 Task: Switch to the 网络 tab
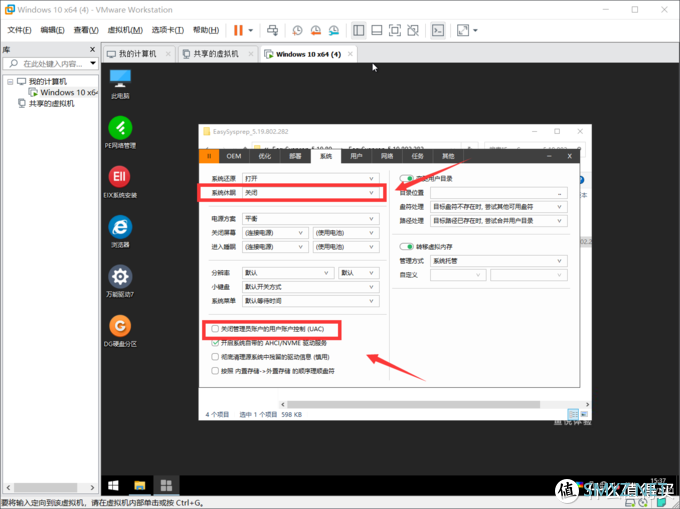pos(387,156)
